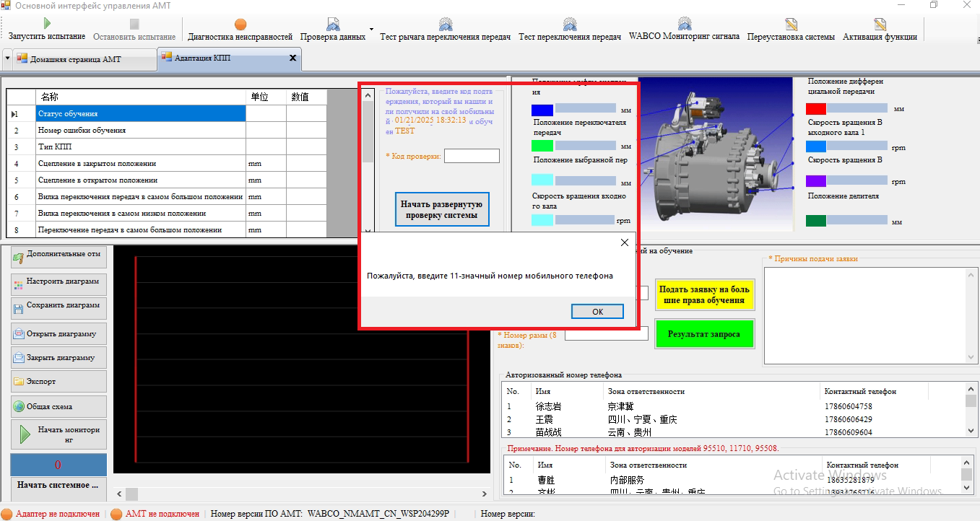Close the phone number message dialog
980x521 pixels.
pyautogui.click(x=625, y=243)
